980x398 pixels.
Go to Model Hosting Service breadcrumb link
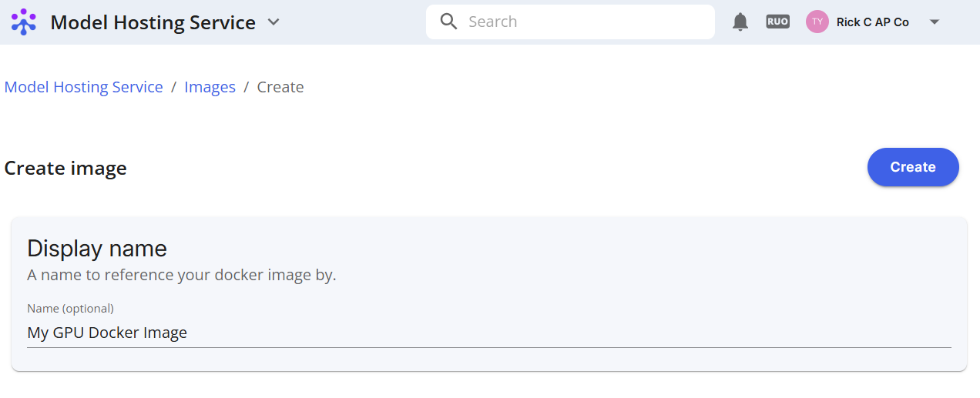84,87
